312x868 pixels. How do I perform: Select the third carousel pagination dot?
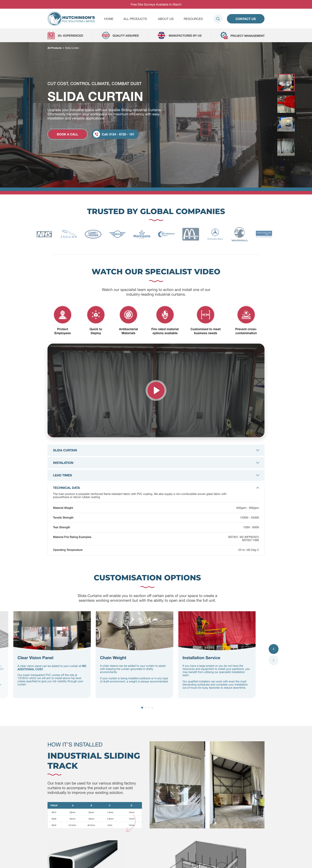pos(149,708)
